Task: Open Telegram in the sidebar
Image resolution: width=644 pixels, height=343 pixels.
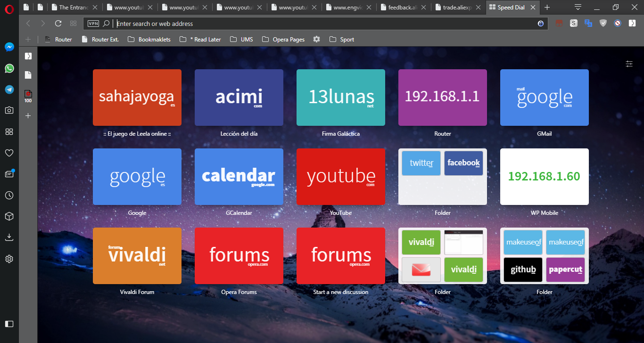Action: [9, 90]
